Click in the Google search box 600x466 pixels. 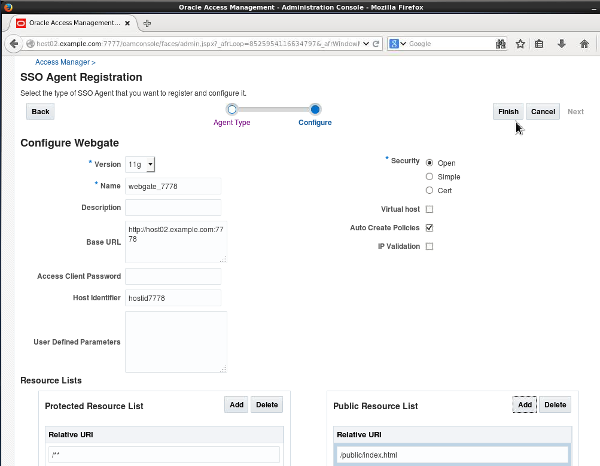[451, 44]
